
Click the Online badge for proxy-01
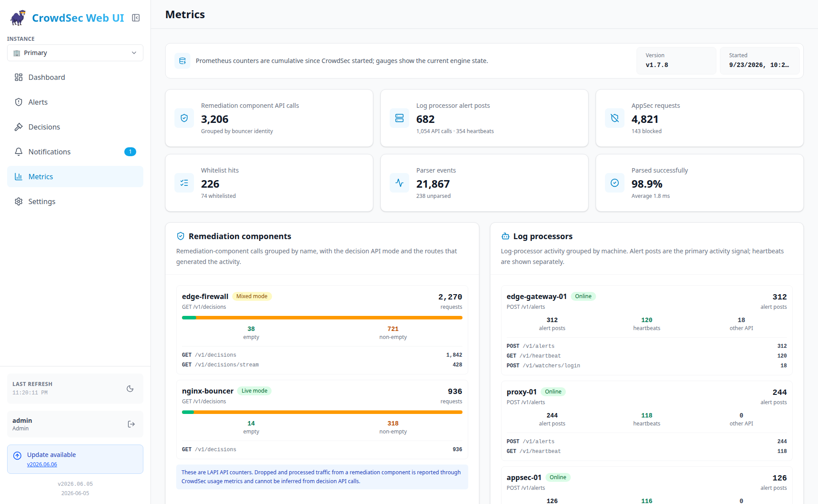click(x=553, y=392)
